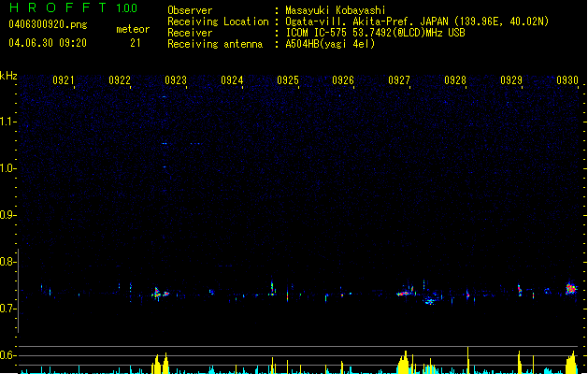Click the kHz axis unit label
This screenshot has height=374, width=588.
tap(8, 76)
